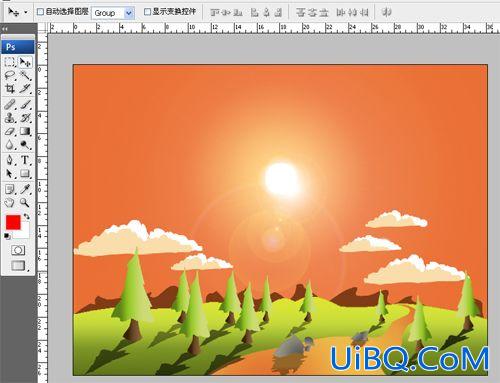This screenshot has width=500, height=383.
Task: Select the Hand tool
Action: [x=10, y=202]
